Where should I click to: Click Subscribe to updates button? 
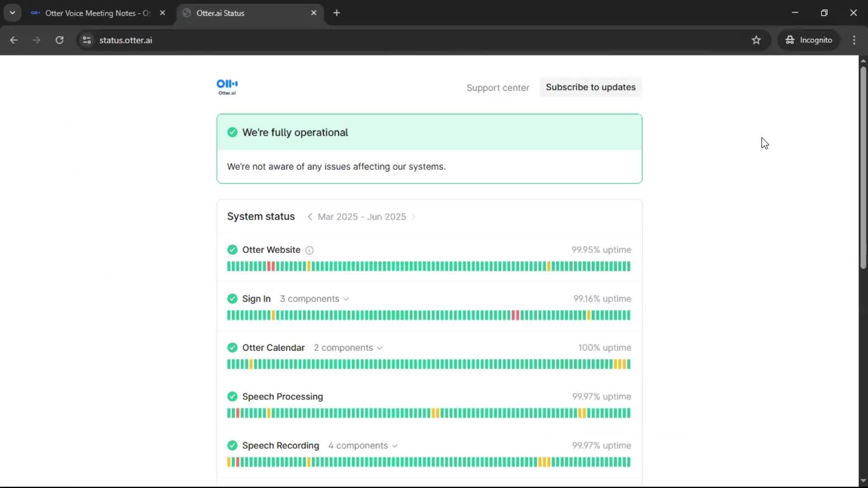tap(590, 87)
